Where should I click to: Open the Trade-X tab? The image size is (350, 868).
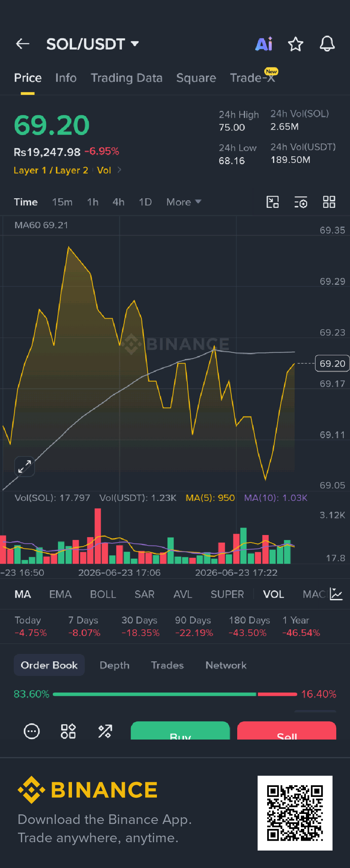click(x=253, y=78)
